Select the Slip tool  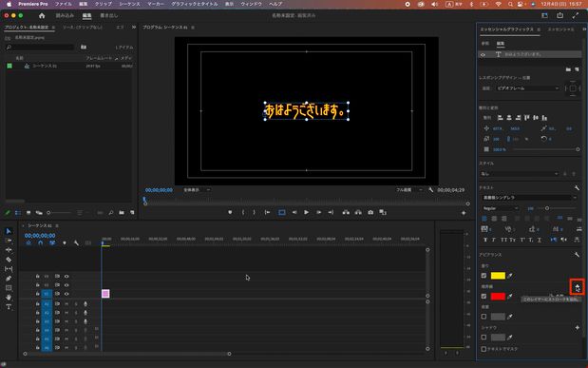pyautogui.click(x=9, y=269)
